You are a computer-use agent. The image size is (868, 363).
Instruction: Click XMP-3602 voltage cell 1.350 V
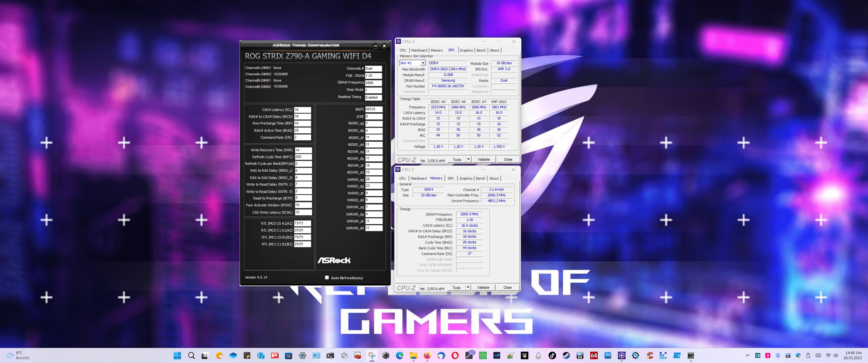tap(499, 146)
